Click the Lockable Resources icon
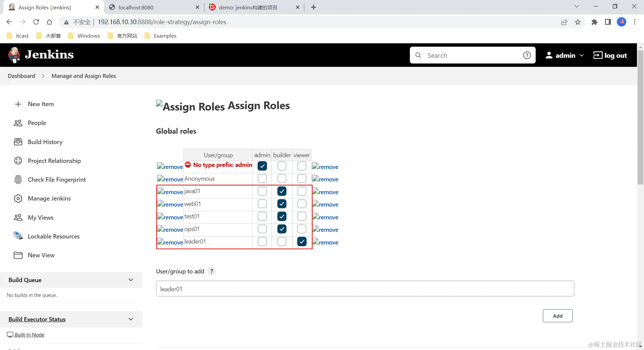Viewport: 644px width, 350px height. point(18,236)
